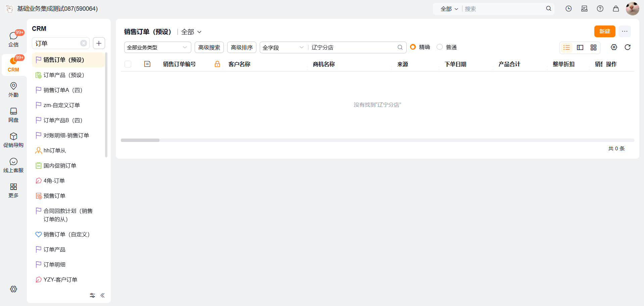Click the 高级搜索 button
The width and height of the screenshot is (644, 306).
pos(209,48)
